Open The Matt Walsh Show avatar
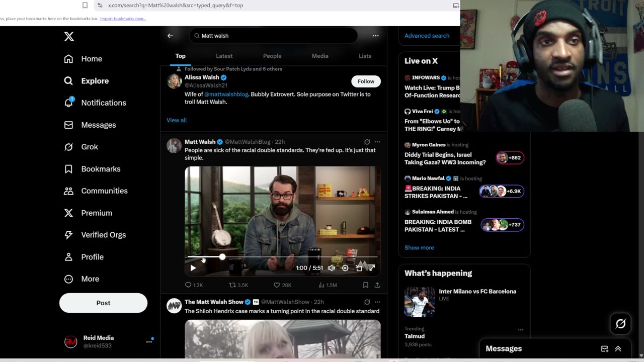 [174, 306]
